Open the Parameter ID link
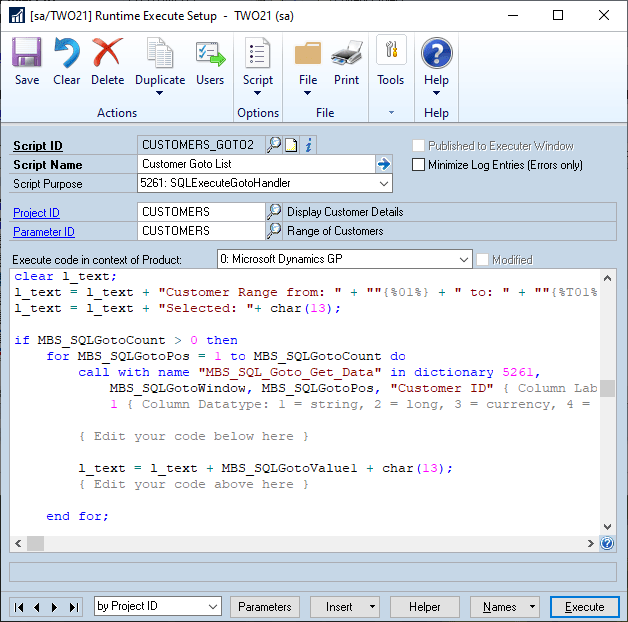 44,232
